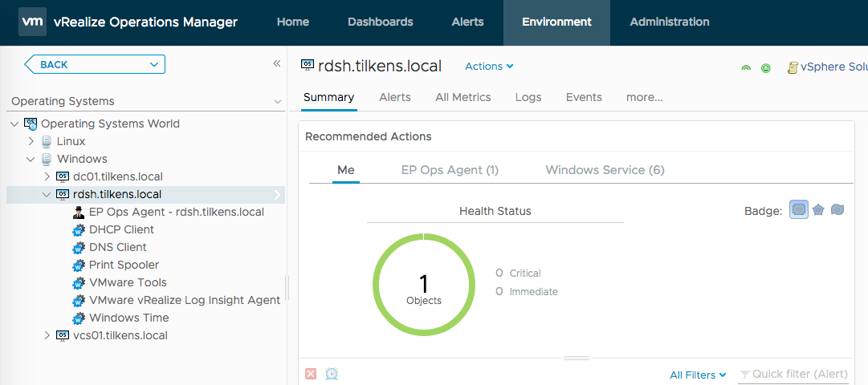Select the Health badge square toggle
Viewport: 868px width, 385px height.
coord(798,210)
